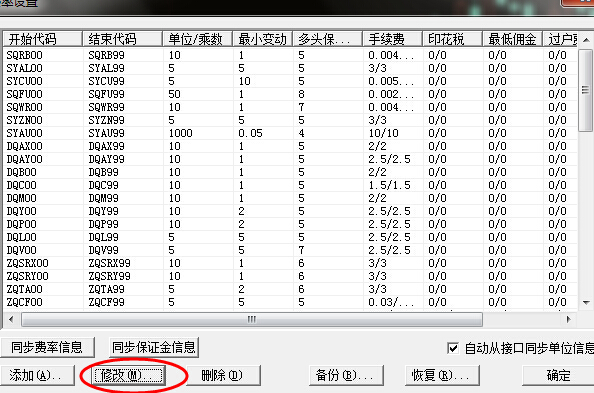Image resolution: width=594 pixels, height=393 pixels.
Task: Click 同步保证金信息 button
Action: tap(153, 347)
